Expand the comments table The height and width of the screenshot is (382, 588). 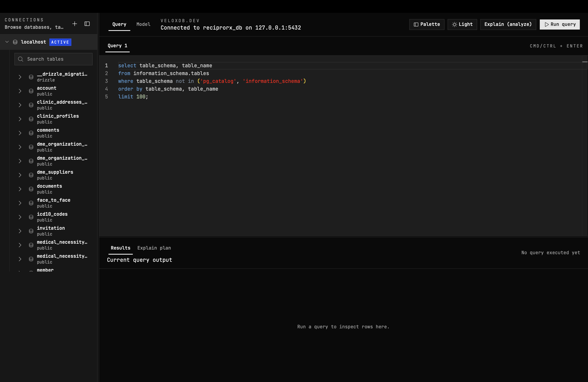click(20, 133)
